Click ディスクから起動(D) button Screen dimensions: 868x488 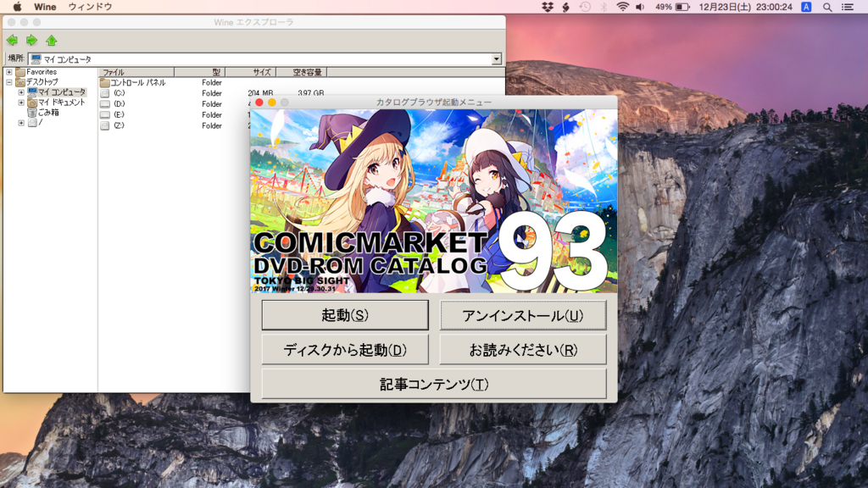[x=345, y=350]
